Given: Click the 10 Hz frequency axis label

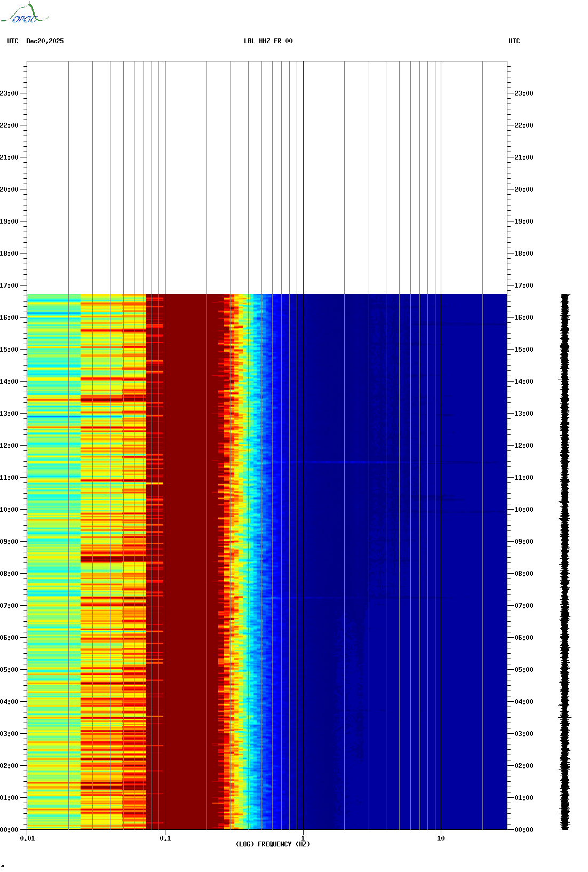Looking at the screenshot, I should click(x=441, y=838).
